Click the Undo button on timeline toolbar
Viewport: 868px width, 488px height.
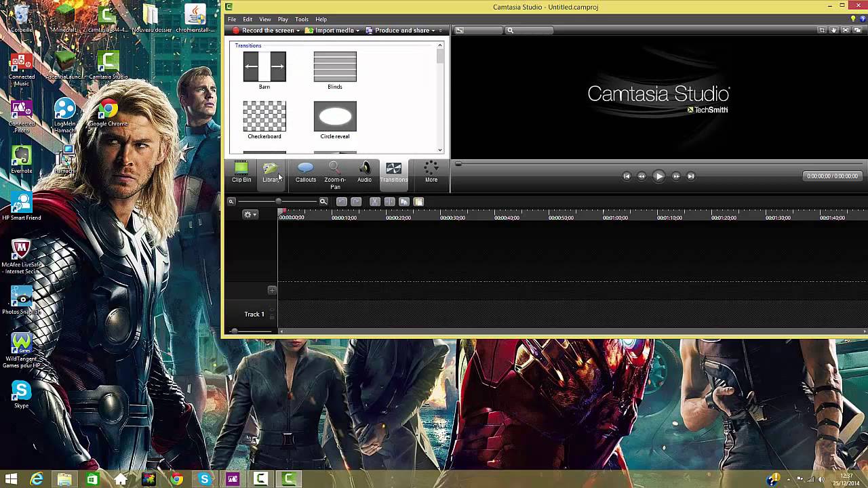(342, 201)
